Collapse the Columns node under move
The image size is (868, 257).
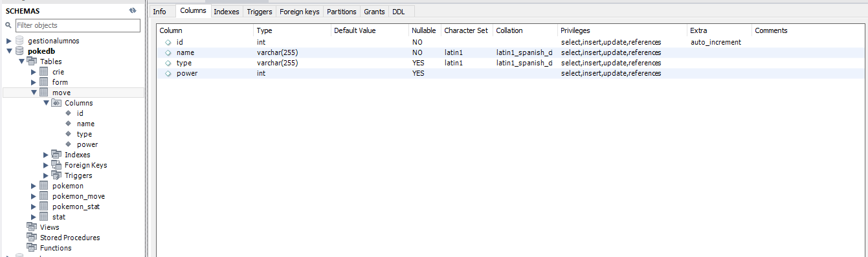coord(46,103)
